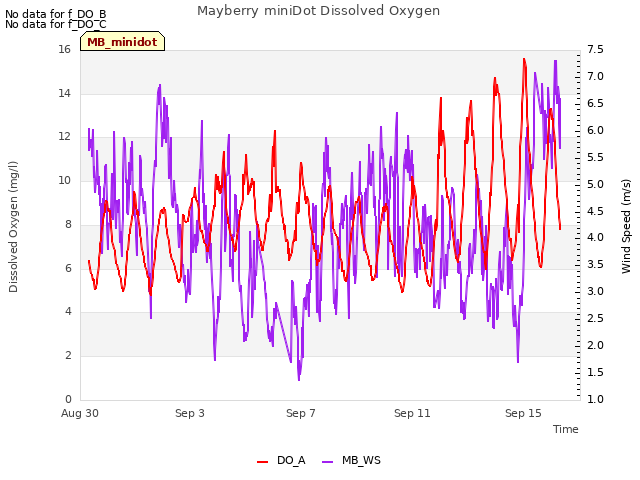Click the 16 left y-axis label
This screenshot has width=640, height=480.
point(64,50)
